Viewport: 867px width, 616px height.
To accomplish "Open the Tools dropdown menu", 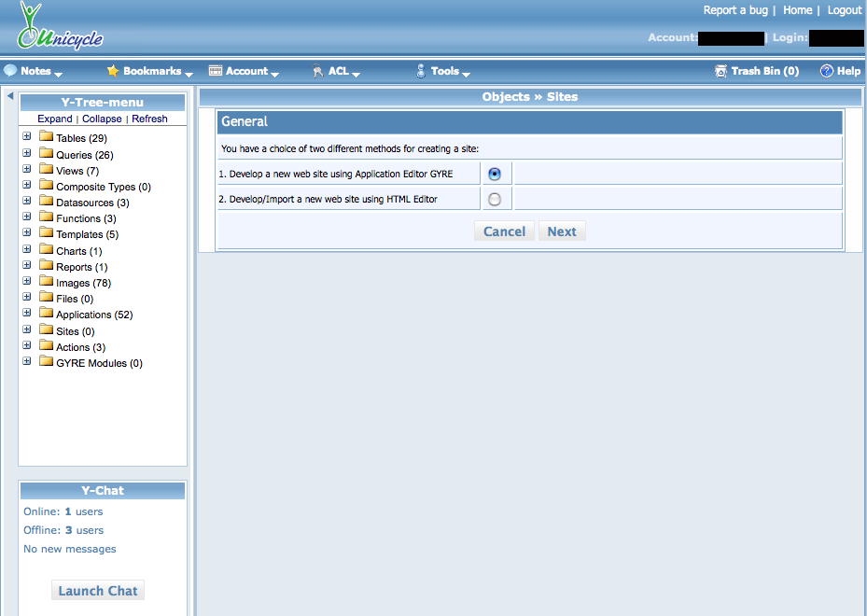I will tap(445, 71).
